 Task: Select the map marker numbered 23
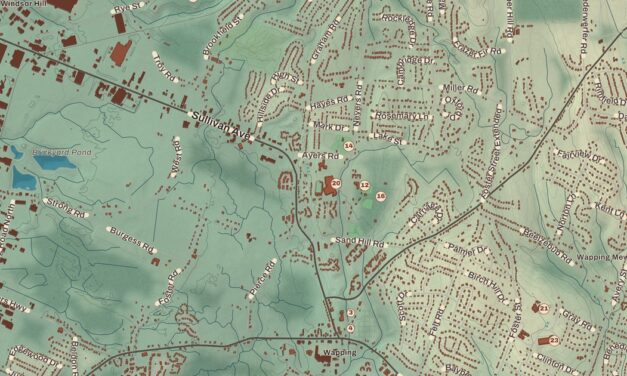(x=554, y=341)
